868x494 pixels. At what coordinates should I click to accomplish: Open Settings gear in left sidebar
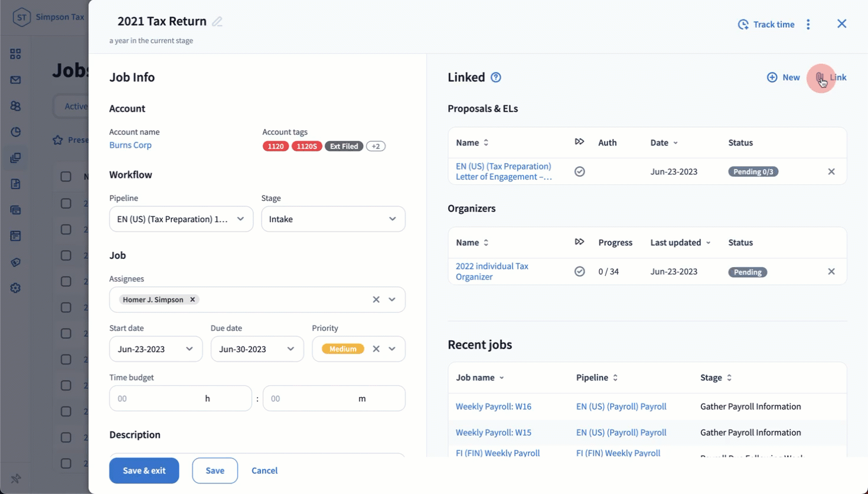point(15,288)
